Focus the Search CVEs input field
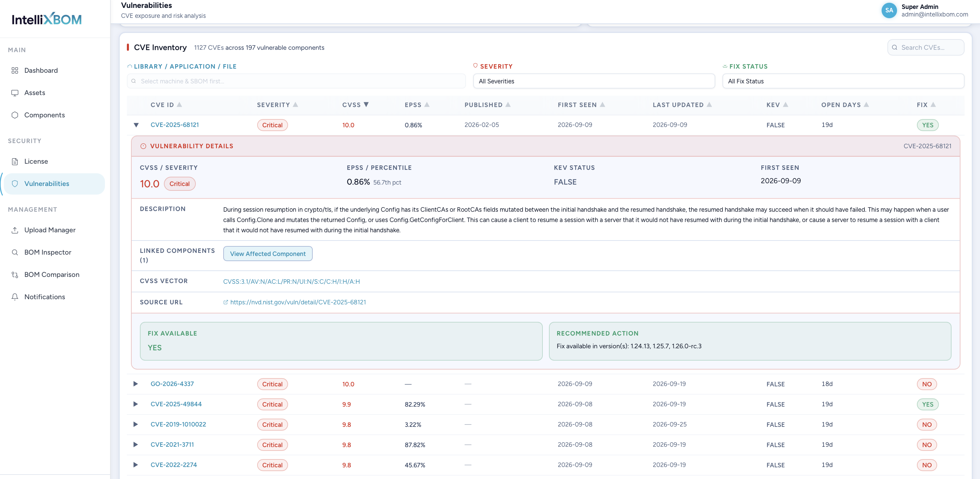The width and height of the screenshot is (980, 479). click(x=925, y=48)
